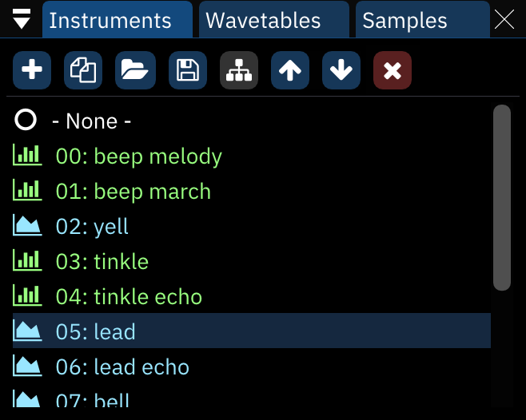Open the window dropdown triangle menu
The image size is (526, 420).
pos(22,19)
